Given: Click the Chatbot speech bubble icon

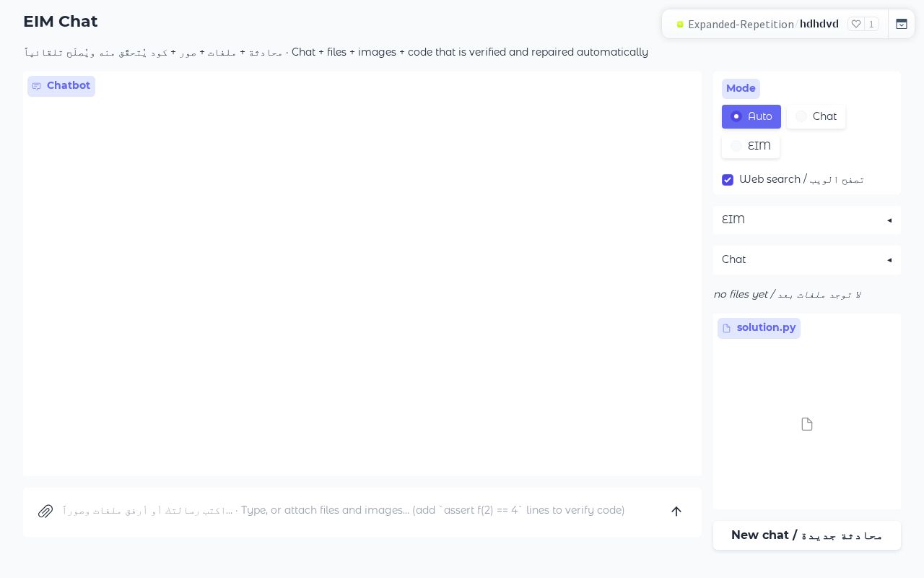Looking at the screenshot, I should click(37, 86).
